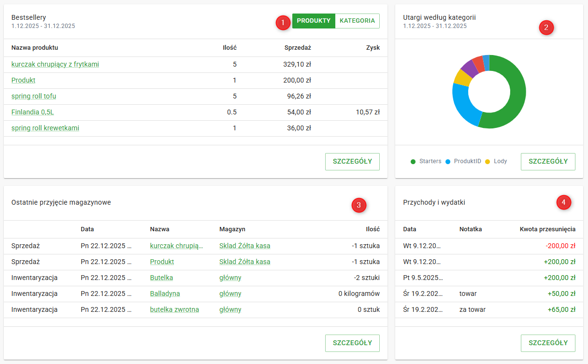Open the kurczak chrupiący z frytkami product link

tap(55, 64)
